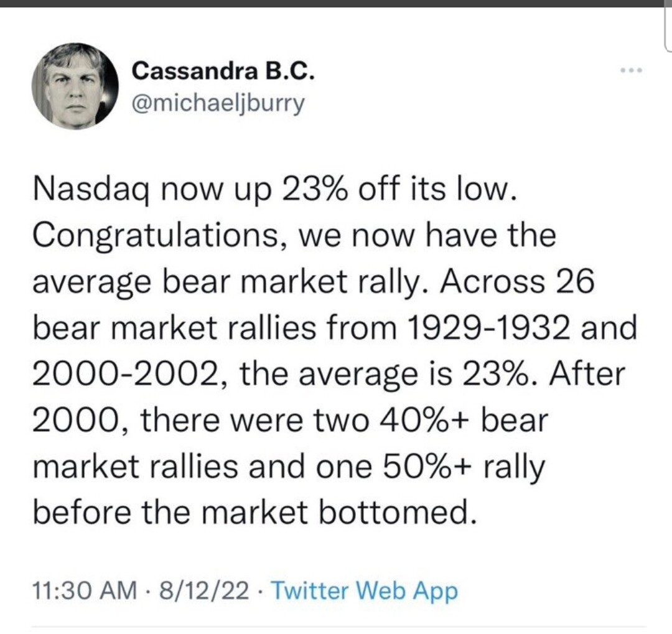Click the 'Across 26' text in tweet
Viewport: 672px width, 634px height.
point(518,281)
